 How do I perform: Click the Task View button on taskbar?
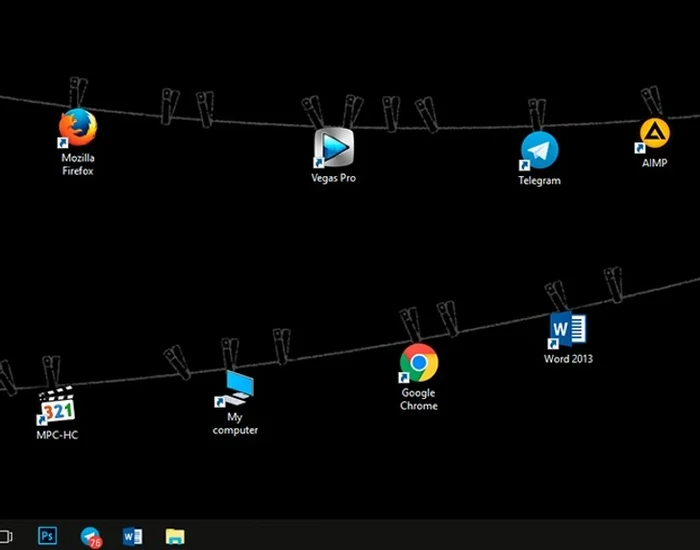5,536
